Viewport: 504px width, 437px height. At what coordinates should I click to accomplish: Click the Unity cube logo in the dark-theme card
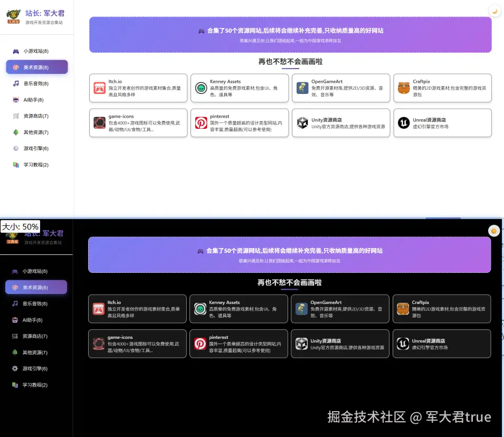(x=301, y=344)
